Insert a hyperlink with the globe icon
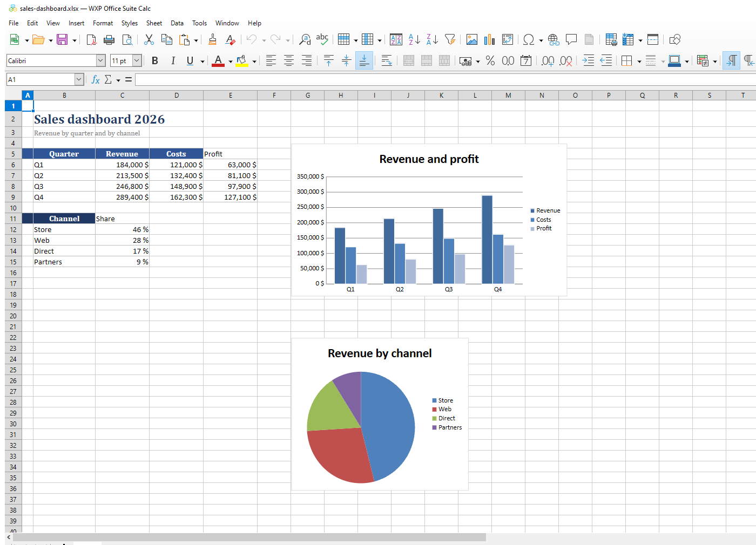Viewport: 756px width, 545px height. point(553,39)
